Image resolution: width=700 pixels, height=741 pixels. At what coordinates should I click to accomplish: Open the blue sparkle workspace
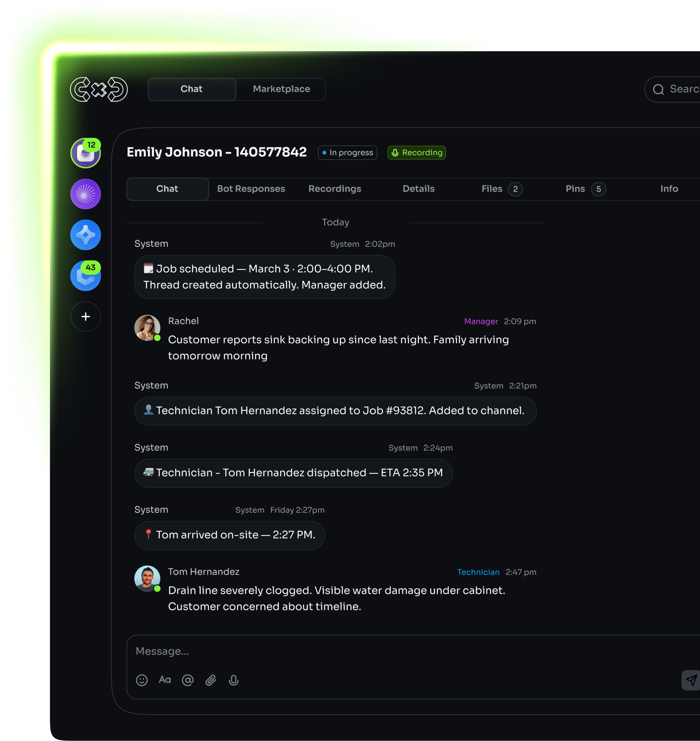[x=86, y=235]
